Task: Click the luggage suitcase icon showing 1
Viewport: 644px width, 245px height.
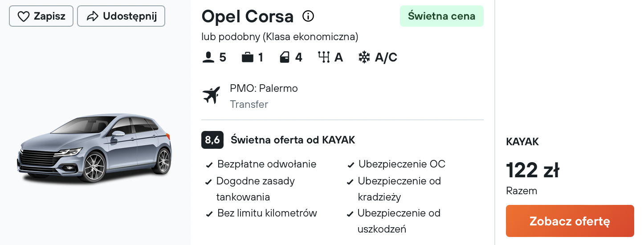Action: (248, 57)
